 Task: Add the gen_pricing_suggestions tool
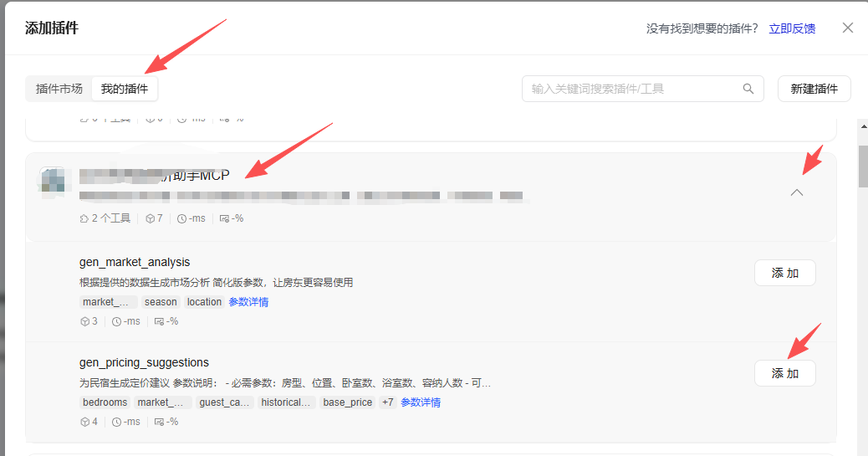(x=784, y=373)
